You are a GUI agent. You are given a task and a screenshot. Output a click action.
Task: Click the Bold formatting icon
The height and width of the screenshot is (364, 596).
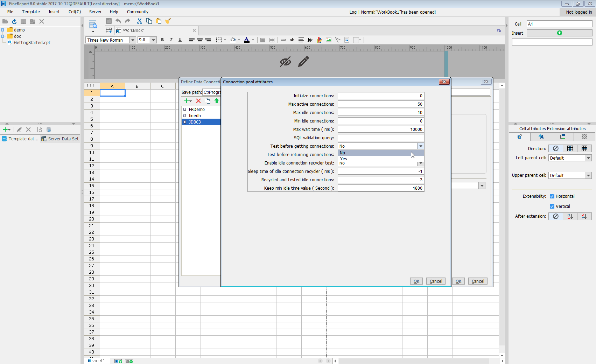pyautogui.click(x=162, y=40)
